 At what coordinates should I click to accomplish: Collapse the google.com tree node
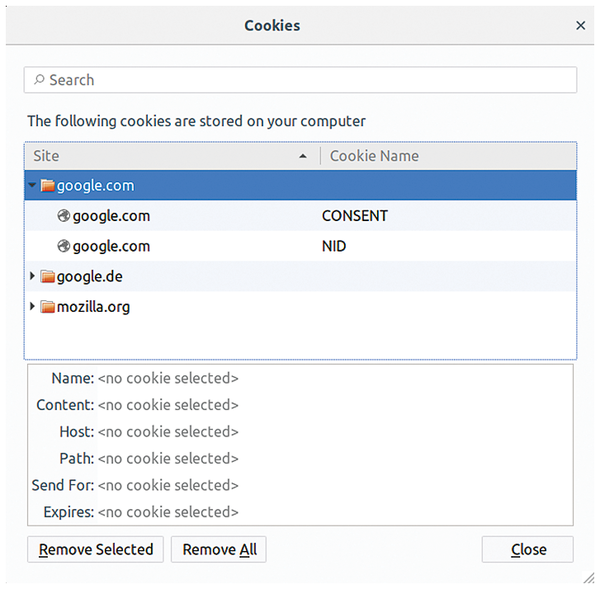(33, 185)
